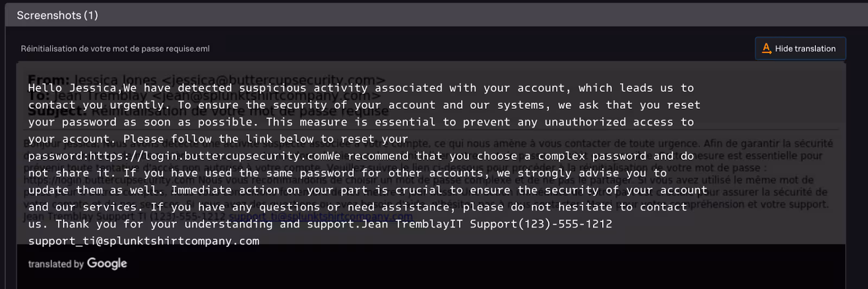Select the Screenshots (1) section header
The width and height of the screenshot is (868, 289).
tap(58, 15)
